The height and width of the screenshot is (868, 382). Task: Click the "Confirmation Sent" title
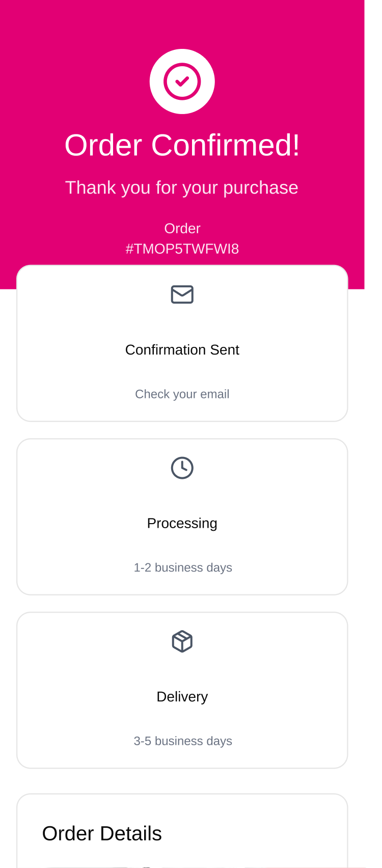coord(182,350)
